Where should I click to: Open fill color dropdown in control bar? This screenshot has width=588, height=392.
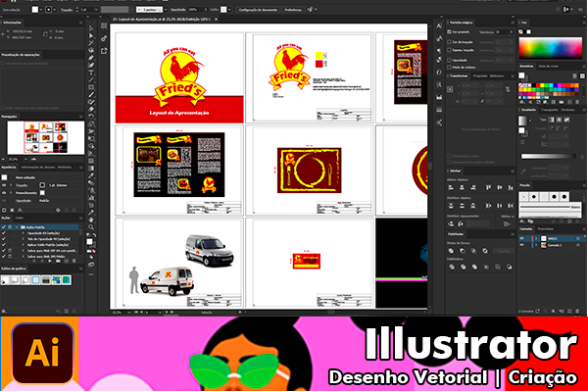coord(41,10)
